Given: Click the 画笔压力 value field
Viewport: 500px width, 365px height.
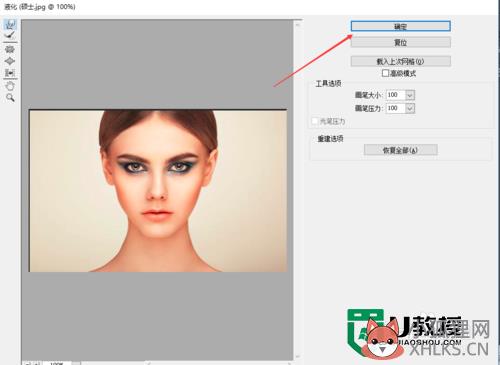Looking at the screenshot, I should (395, 108).
